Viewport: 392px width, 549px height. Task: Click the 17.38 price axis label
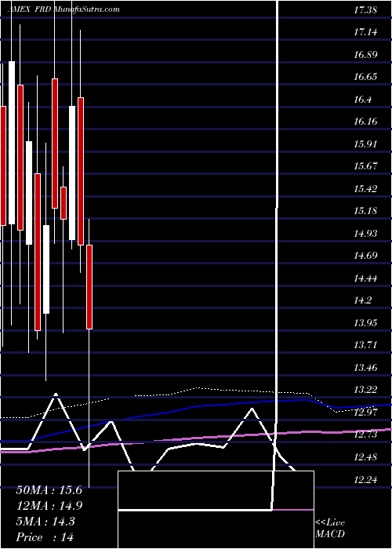[365, 10]
